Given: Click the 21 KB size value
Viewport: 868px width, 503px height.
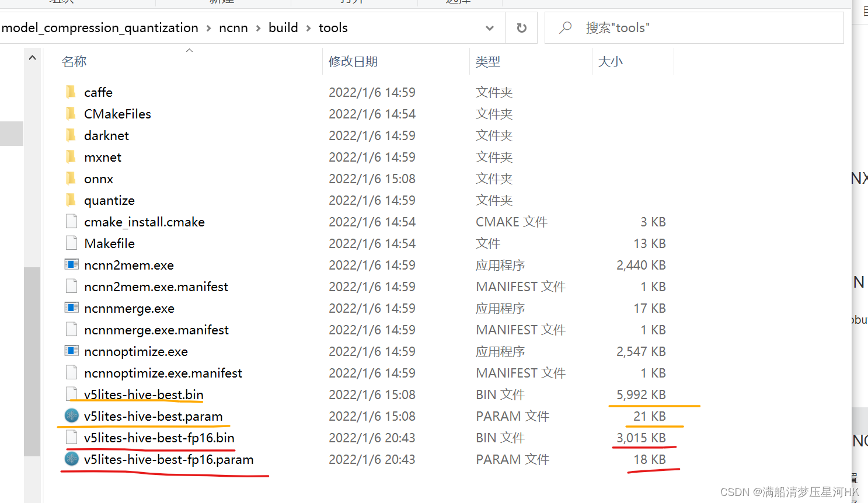Looking at the screenshot, I should coord(650,416).
